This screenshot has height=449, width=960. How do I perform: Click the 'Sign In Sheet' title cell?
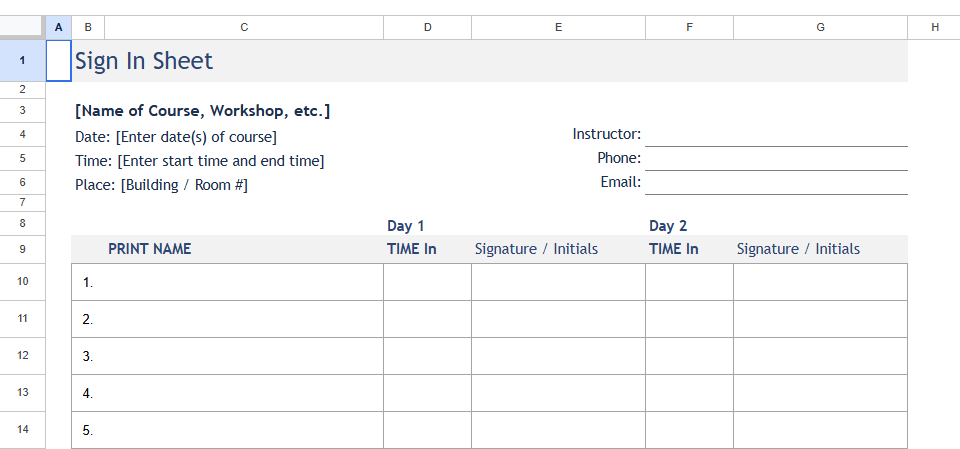click(x=144, y=61)
